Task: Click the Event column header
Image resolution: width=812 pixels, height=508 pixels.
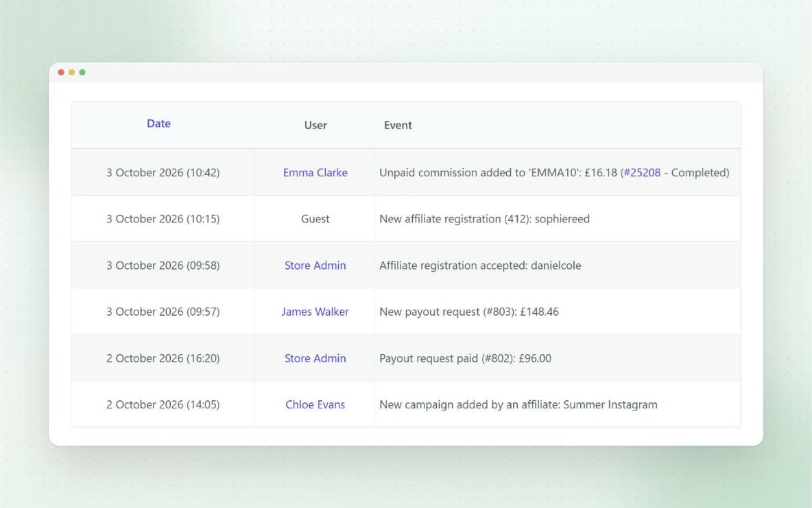Action: (398, 125)
